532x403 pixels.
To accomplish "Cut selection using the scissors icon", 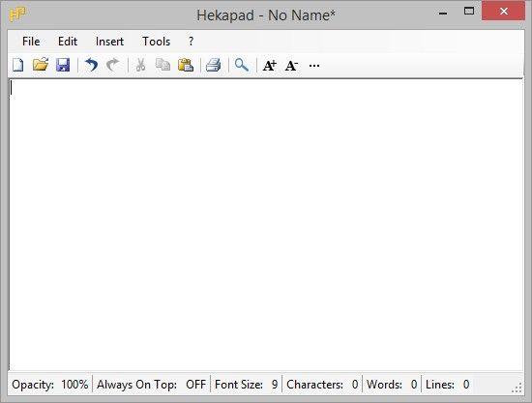I will (140, 65).
